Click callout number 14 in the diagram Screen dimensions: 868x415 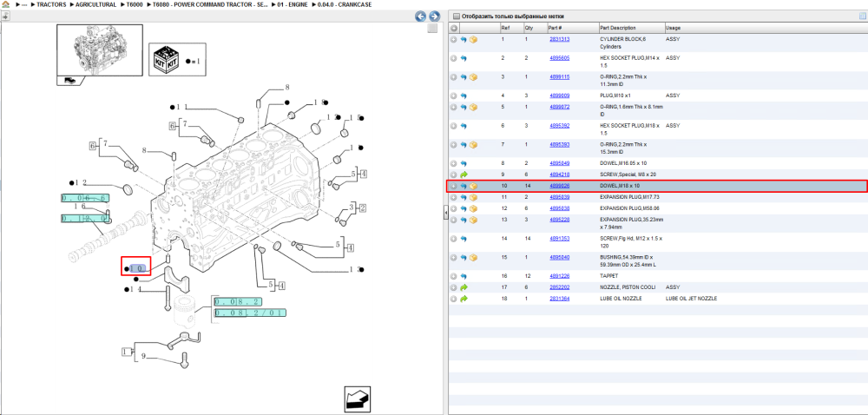click(x=135, y=289)
